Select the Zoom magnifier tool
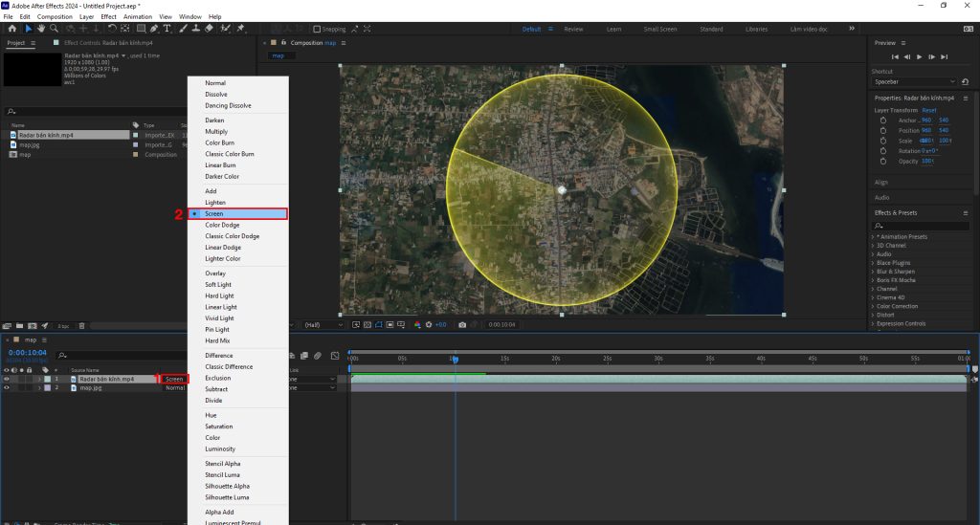Viewport: 980px width, 525px height. (53, 29)
